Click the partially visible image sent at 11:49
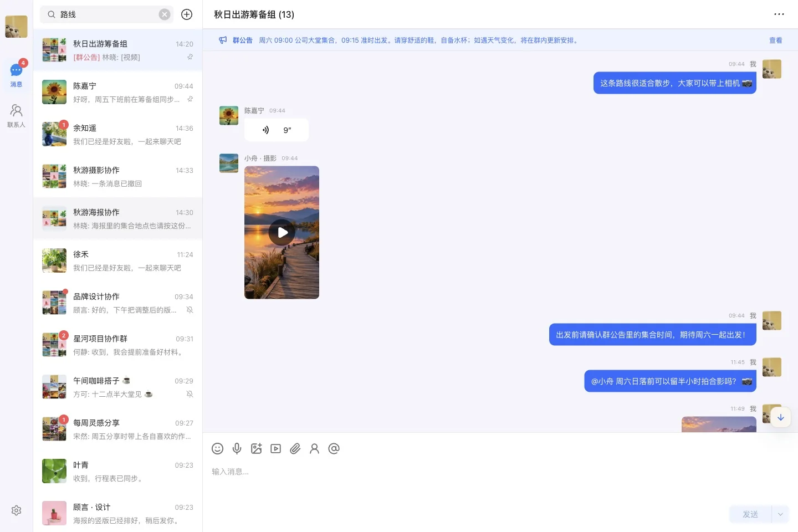The image size is (798, 532). coord(719,424)
